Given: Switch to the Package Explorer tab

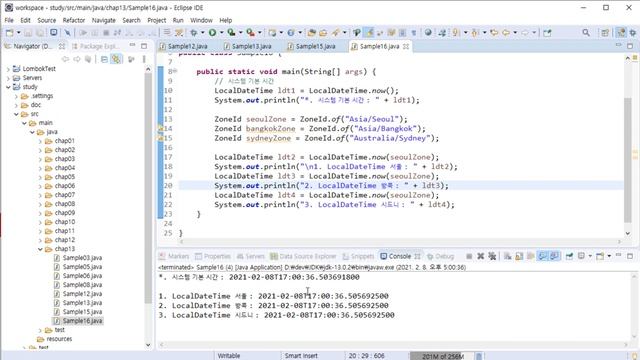Looking at the screenshot, I should pos(96,47).
